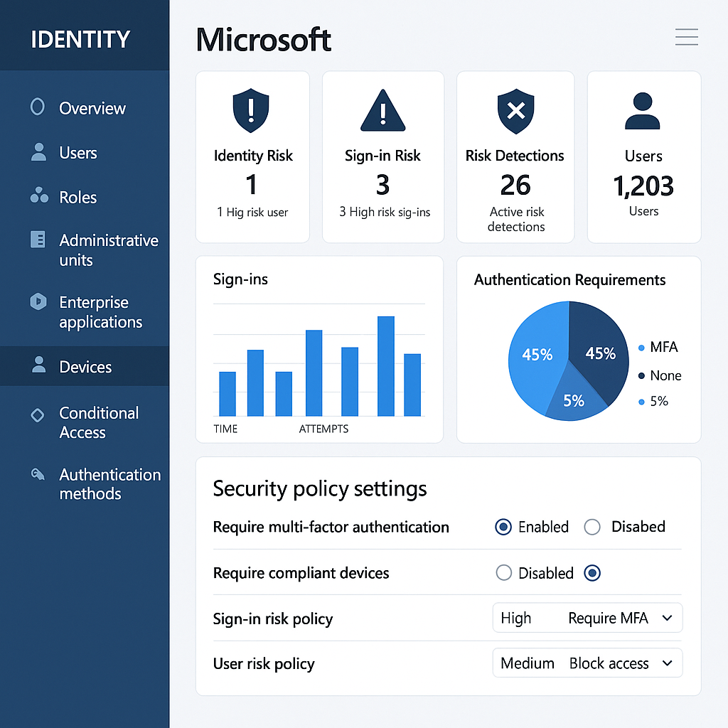Click 'Sign-in risk policy' label

tap(273, 619)
